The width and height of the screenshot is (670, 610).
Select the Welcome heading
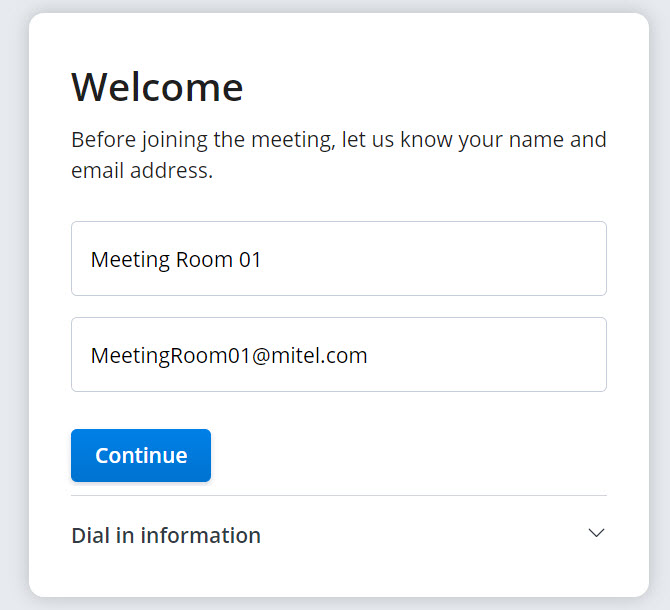click(x=157, y=87)
